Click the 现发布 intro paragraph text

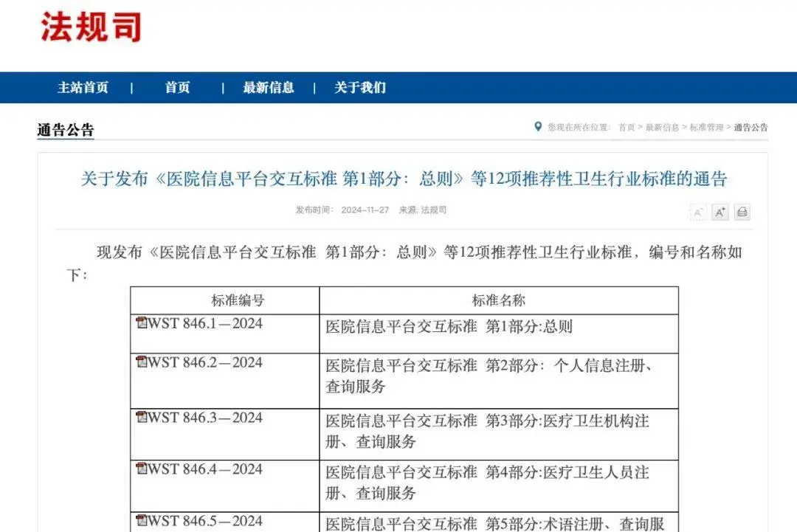(404, 263)
